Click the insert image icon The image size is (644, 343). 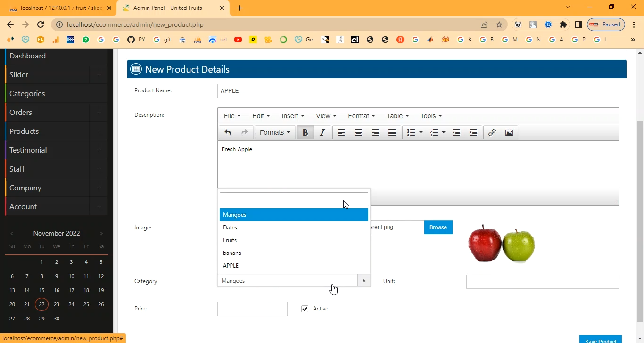coord(509,133)
